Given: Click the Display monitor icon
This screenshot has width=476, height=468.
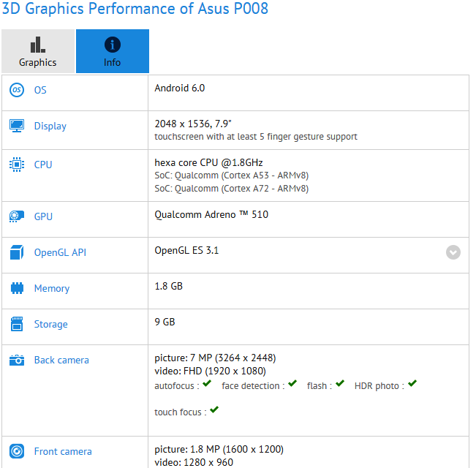Looking at the screenshot, I should pyautogui.click(x=17, y=126).
